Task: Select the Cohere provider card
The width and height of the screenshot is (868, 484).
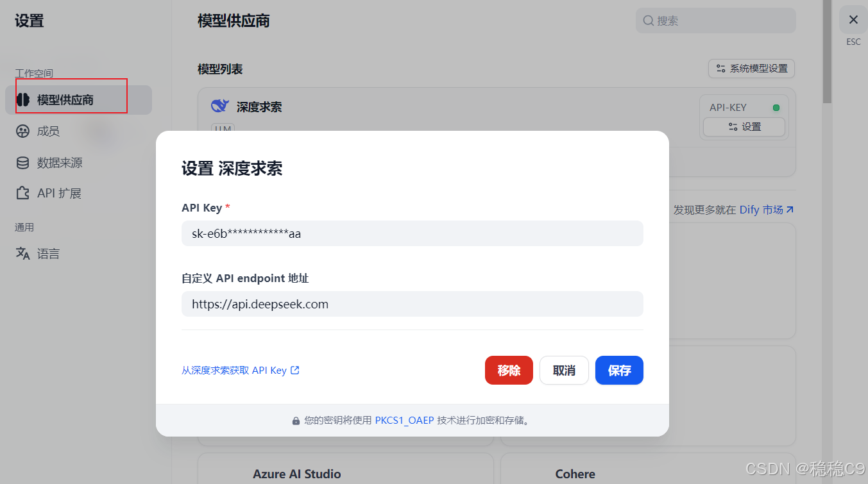Action: (x=648, y=469)
